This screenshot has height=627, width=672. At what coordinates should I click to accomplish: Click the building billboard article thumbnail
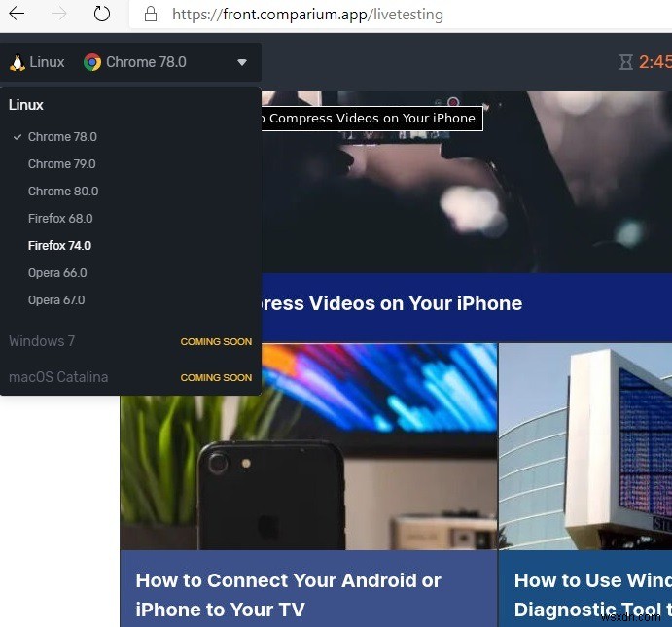pos(585,447)
